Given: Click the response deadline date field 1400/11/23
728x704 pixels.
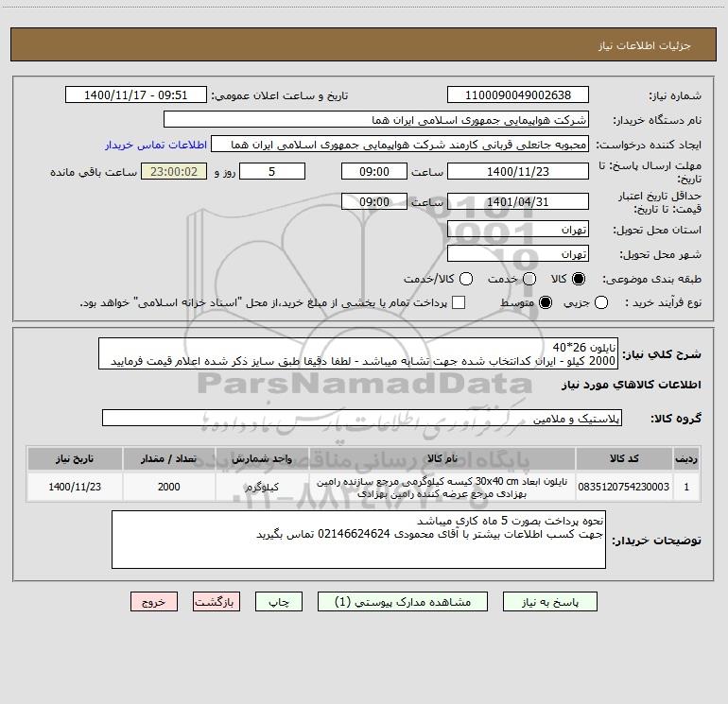Looking at the screenshot, I should (518, 172).
